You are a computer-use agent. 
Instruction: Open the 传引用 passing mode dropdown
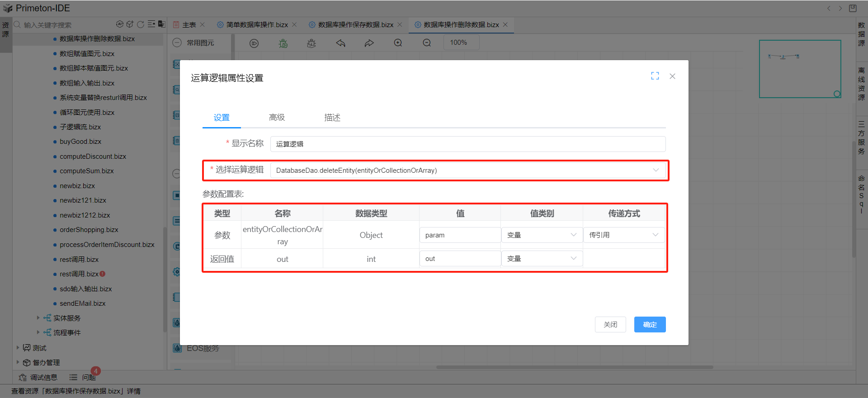point(623,235)
